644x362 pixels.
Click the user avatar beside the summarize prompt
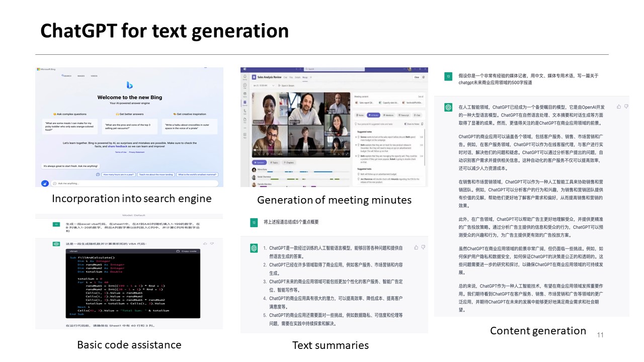pyautogui.click(x=254, y=222)
